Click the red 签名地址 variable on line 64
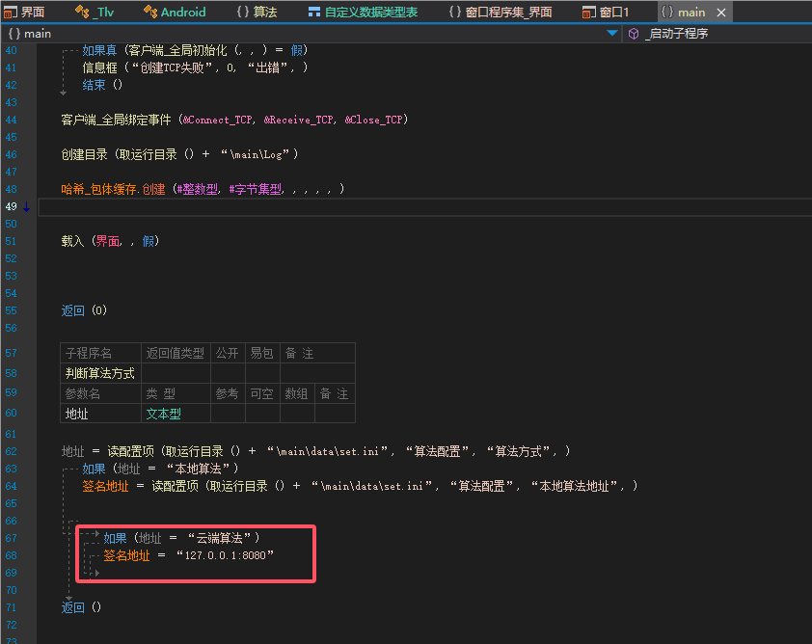The width and height of the screenshot is (812, 644). click(x=104, y=486)
